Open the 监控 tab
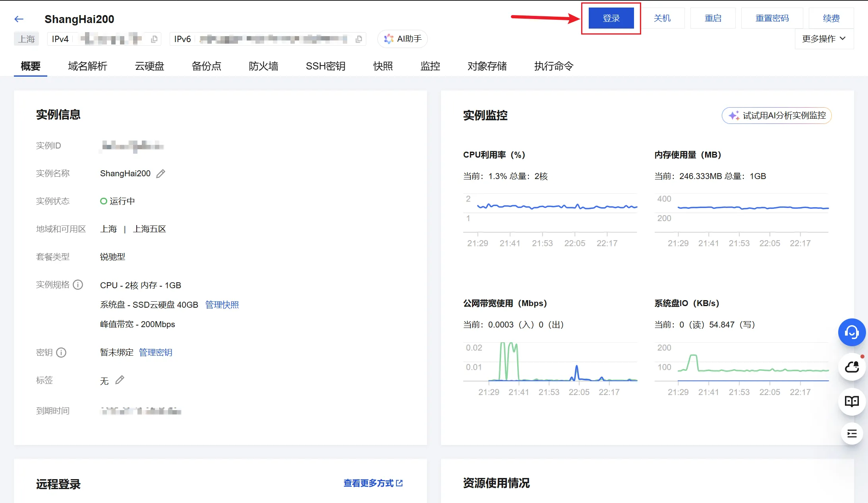868x503 pixels. coord(430,66)
